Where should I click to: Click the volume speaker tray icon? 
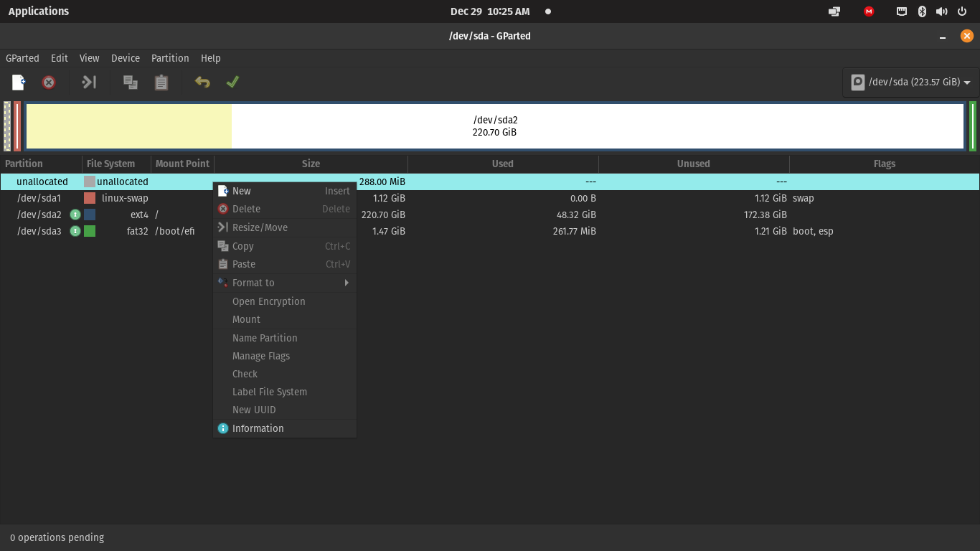(x=942, y=11)
